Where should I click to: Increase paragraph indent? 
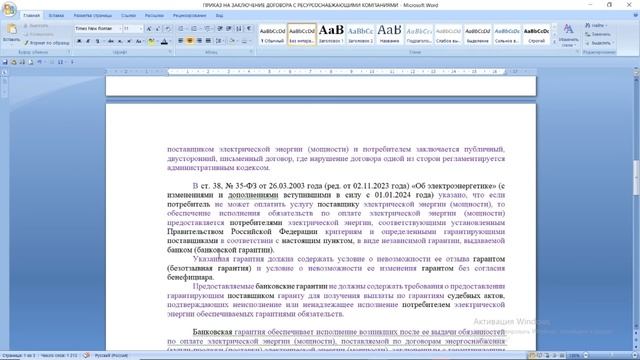point(229,29)
